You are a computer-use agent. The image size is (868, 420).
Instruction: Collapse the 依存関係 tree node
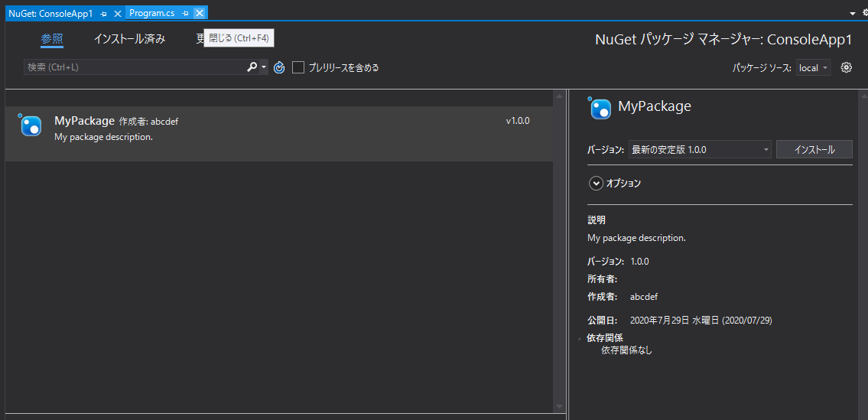pyautogui.click(x=580, y=339)
